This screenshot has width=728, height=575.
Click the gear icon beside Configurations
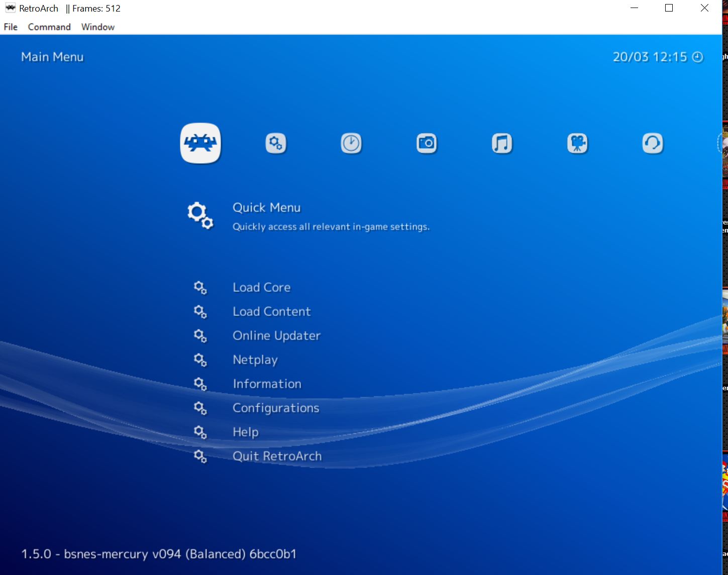(x=200, y=408)
